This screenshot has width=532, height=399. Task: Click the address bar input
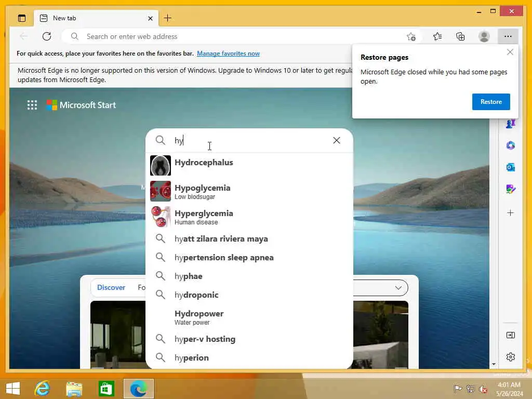click(x=237, y=36)
